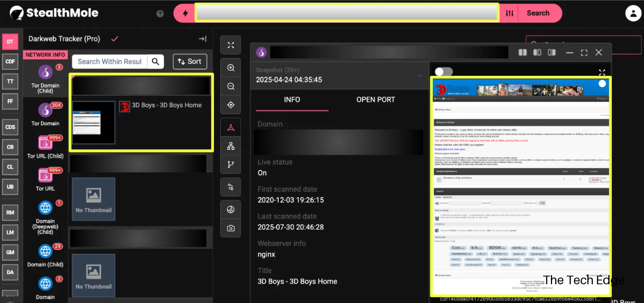Collapse the Darkweb Tracker side panel
Image resolution: width=644 pixels, height=303 pixels.
click(203, 39)
